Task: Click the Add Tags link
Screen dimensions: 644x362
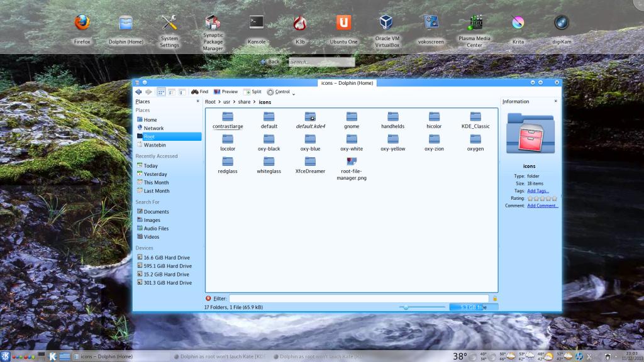Action: pos(538,191)
